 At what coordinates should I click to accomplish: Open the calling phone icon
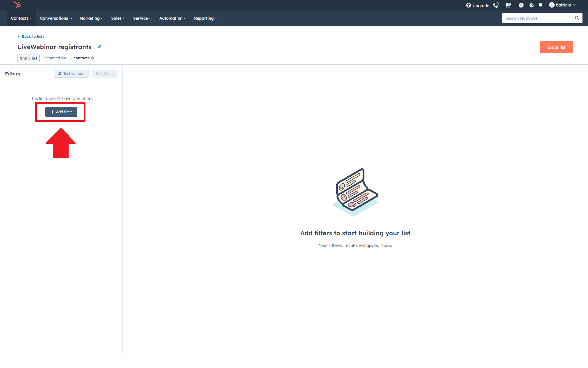[x=496, y=5]
